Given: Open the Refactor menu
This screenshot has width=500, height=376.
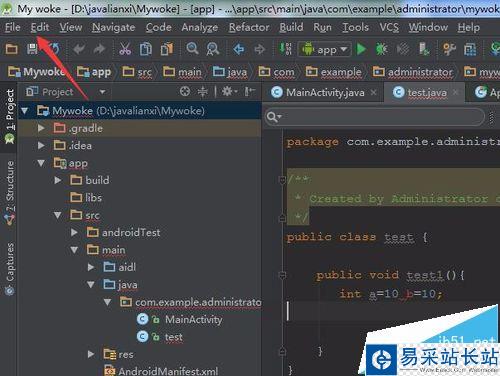Looking at the screenshot, I should tap(249, 27).
